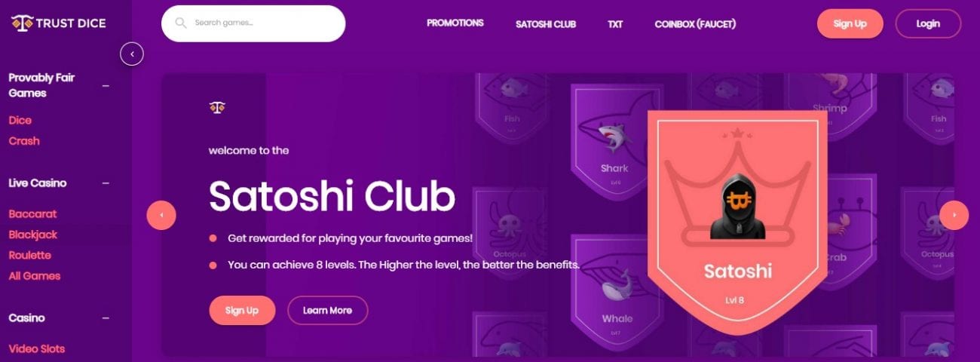The image size is (980, 362).
Task: Go to next banner slide arrow
Action: (954, 215)
